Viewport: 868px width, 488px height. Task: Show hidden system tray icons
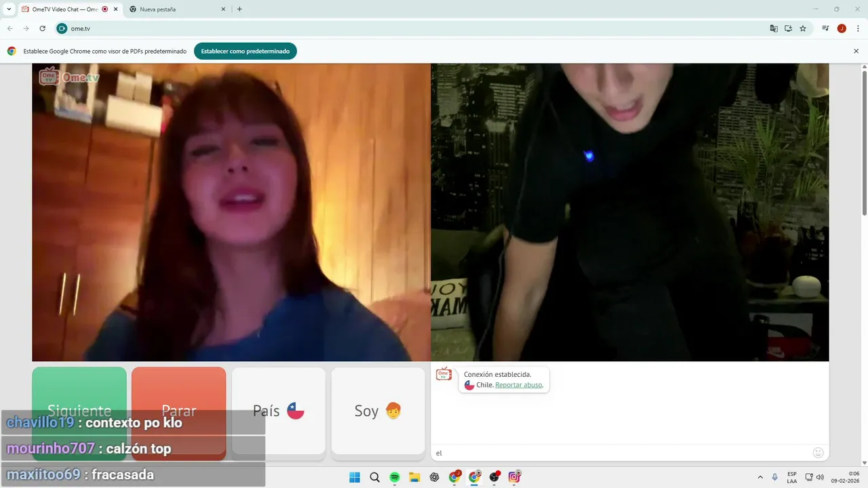click(760, 477)
